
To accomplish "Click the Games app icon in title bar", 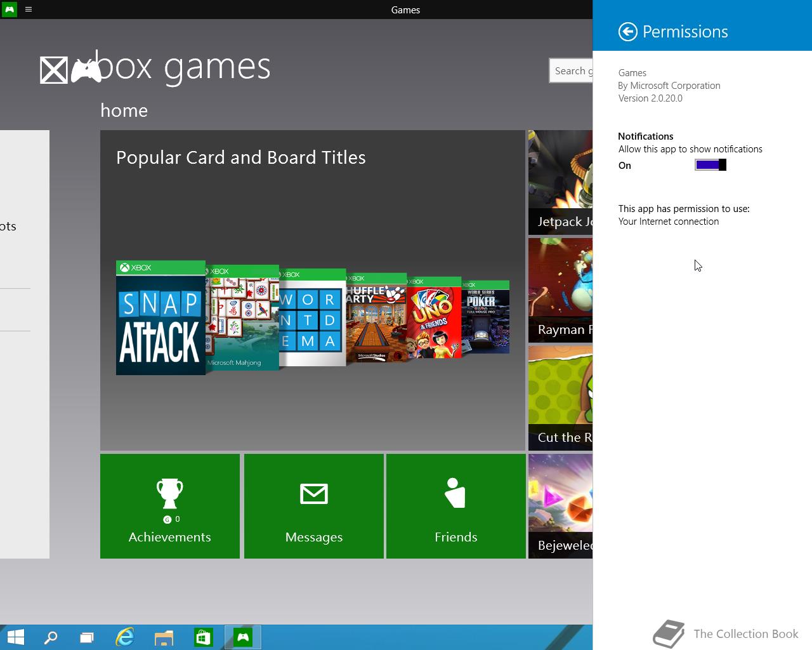I will coord(10,10).
